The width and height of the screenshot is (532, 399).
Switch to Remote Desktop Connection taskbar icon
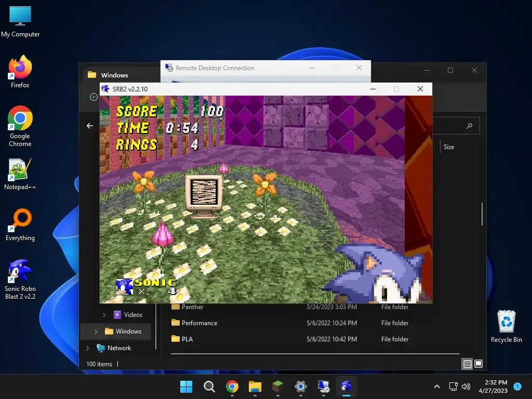(324, 387)
